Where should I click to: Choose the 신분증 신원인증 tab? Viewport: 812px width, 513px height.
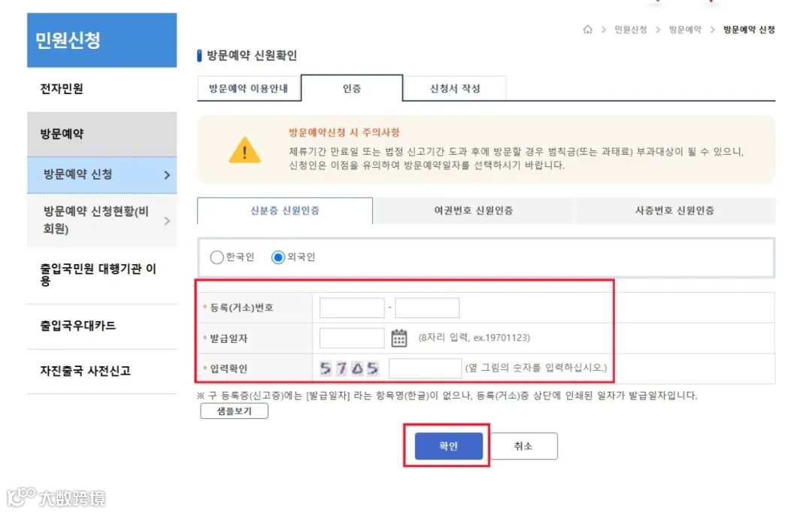click(x=285, y=211)
